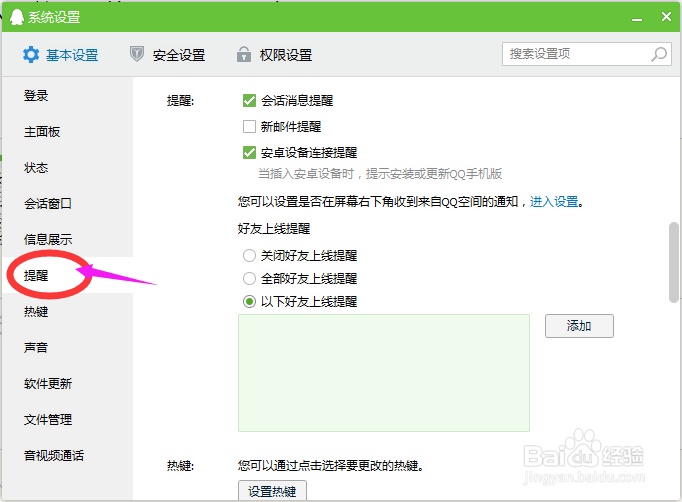Enable the 新邮件提醒 checkbox
The height and width of the screenshot is (502, 682).
click(249, 127)
